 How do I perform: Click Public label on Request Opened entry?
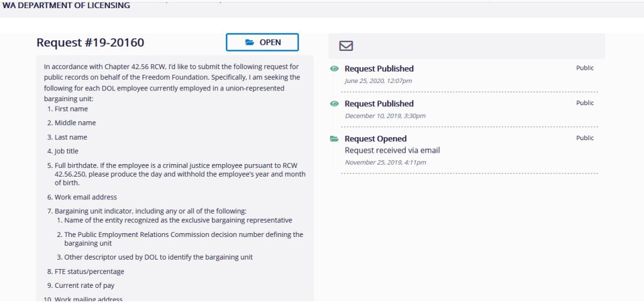585,138
